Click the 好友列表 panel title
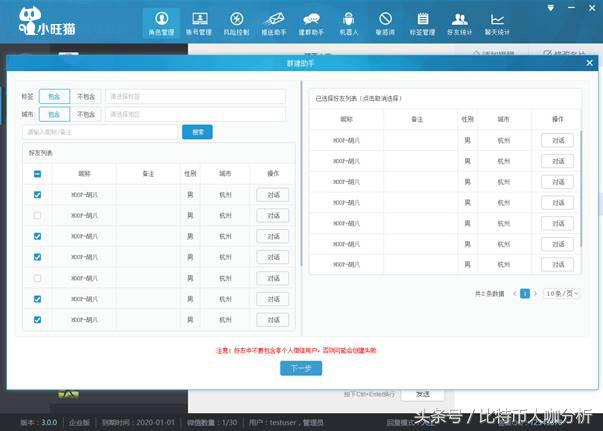The image size is (603, 431). click(x=40, y=153)
